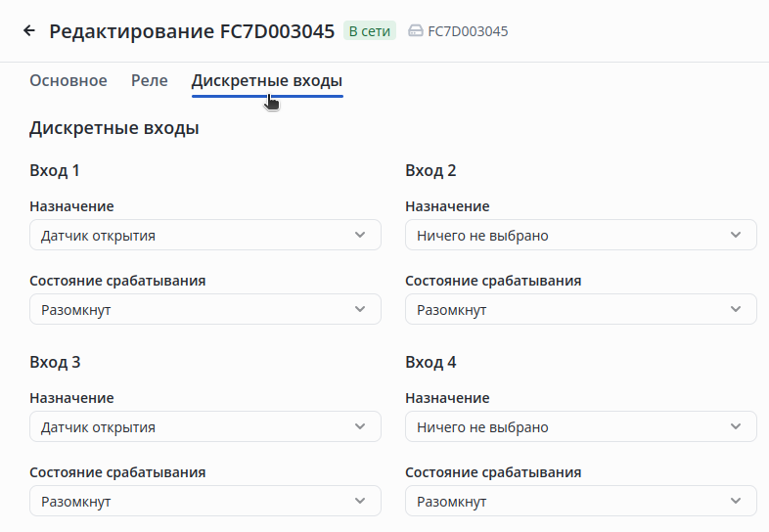Click the back arrow icon

tap(29, 30)
